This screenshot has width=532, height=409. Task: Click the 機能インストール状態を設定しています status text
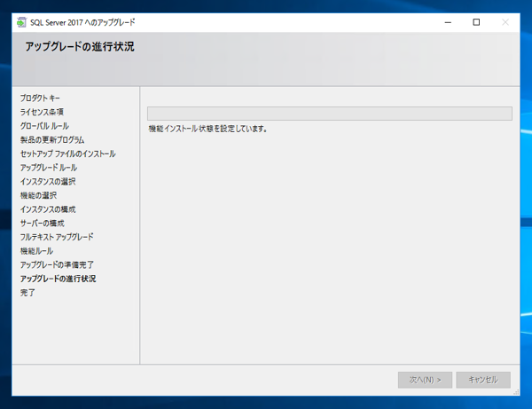pos(208,129)
